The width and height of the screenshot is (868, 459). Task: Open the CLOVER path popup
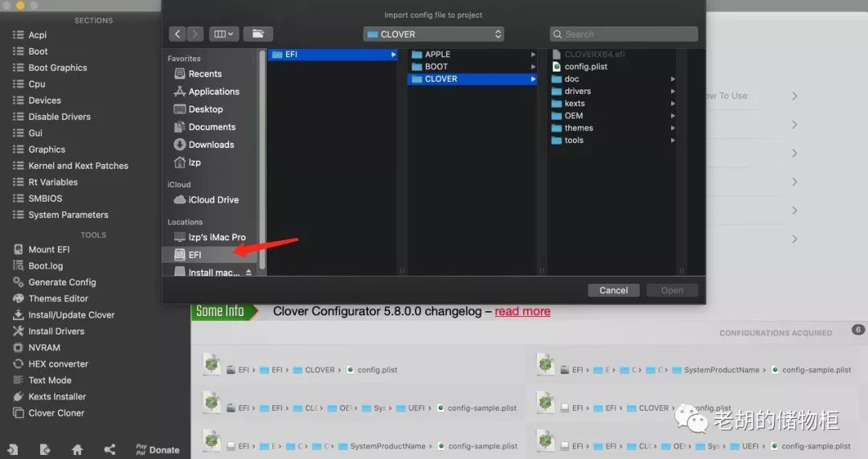tap(433, 35)
